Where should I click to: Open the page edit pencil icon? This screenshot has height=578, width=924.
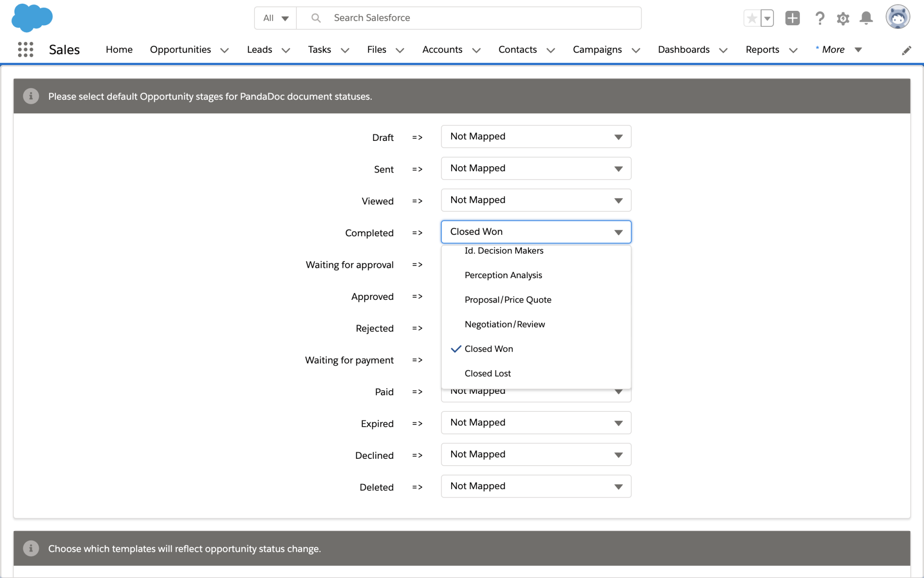(x=906, y=50)
